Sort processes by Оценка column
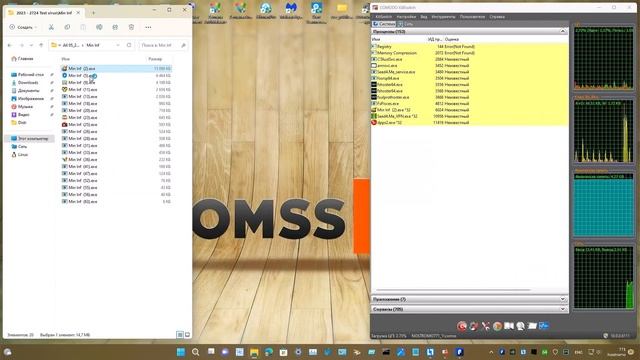Screen dimensions: 640x360 [451, 39]
